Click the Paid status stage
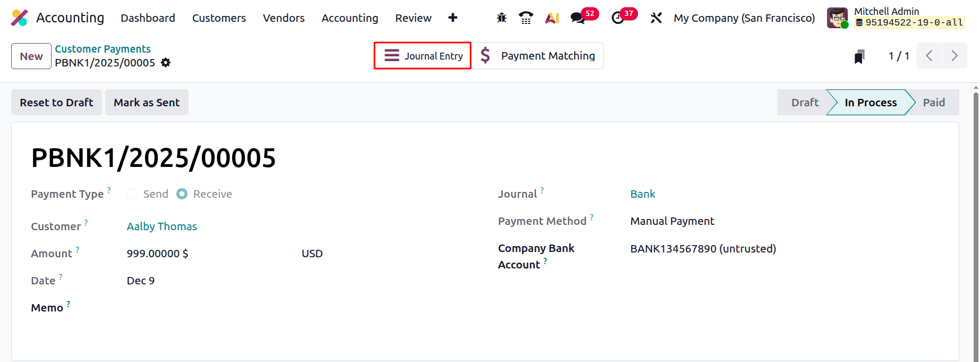This screenshot has width=980, height=362. (x=934, y=103)
